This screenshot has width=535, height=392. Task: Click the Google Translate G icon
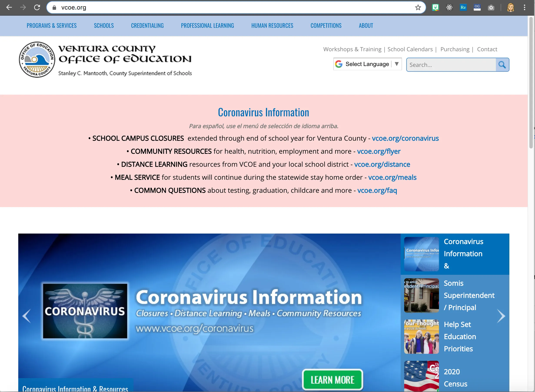click(338, 64)
